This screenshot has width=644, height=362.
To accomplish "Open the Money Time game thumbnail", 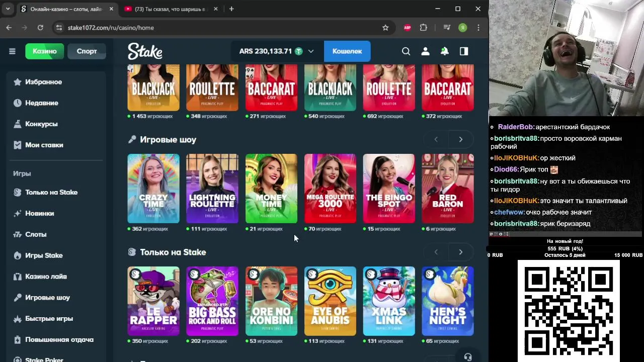I will 271,189.
